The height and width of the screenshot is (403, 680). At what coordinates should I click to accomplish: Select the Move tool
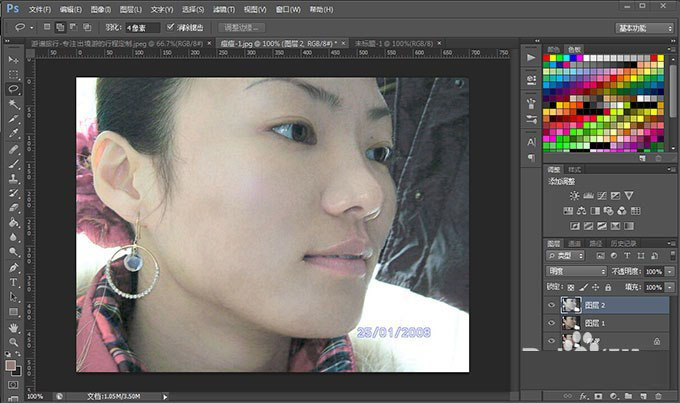14,60
